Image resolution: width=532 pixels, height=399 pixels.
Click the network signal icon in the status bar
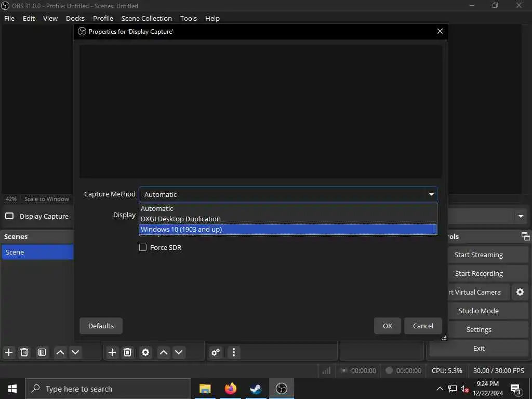pyautogui.click(x=326, y=370)
